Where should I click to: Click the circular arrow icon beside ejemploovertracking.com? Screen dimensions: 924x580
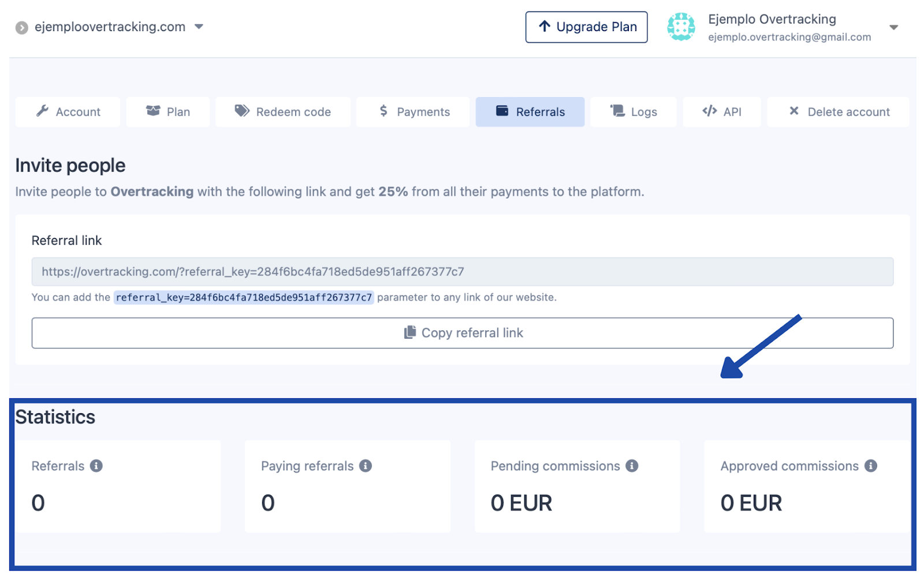(x=22, y=28)
